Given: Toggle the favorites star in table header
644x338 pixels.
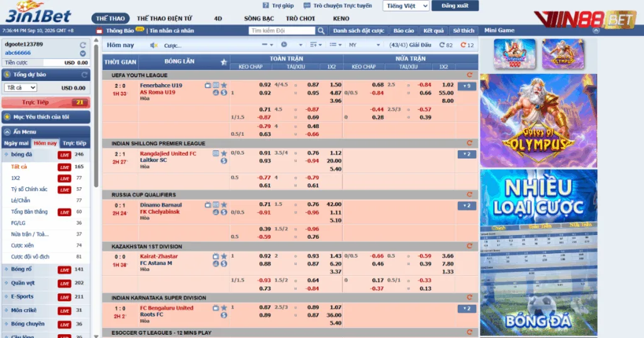Looking at the screenshot, I should 224,62.
